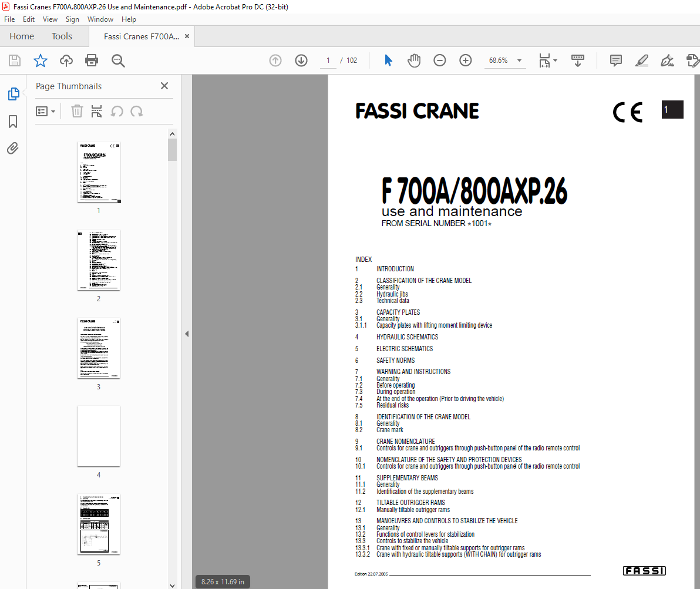This screenshot has height=589, width=700.
Task: Zoom in with the plus icon
Action: [x=466, y=60]
